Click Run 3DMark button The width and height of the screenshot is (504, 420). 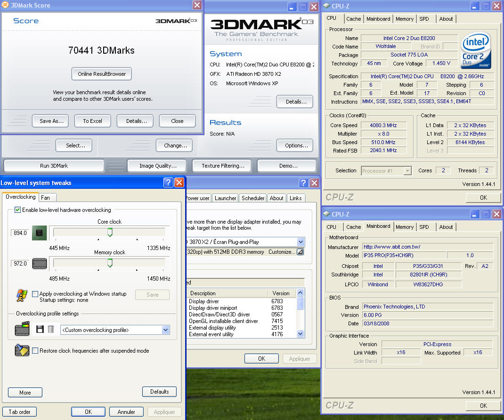54,166
